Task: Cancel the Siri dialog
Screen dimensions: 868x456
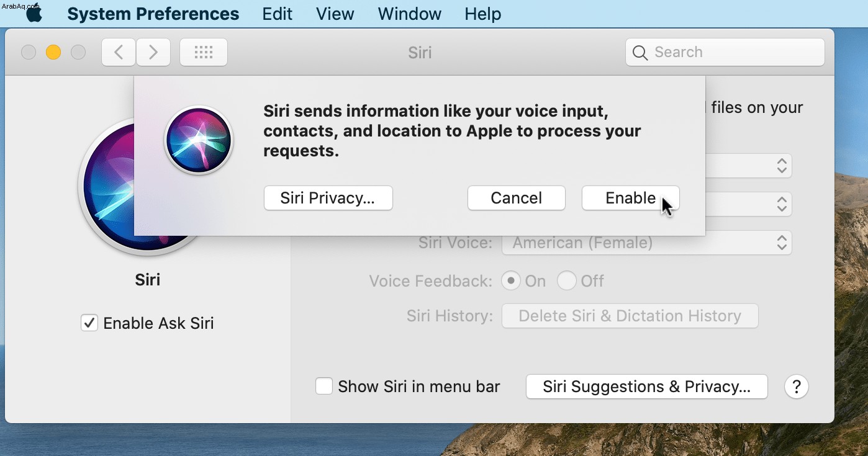Action: click(x=517, y=198)
